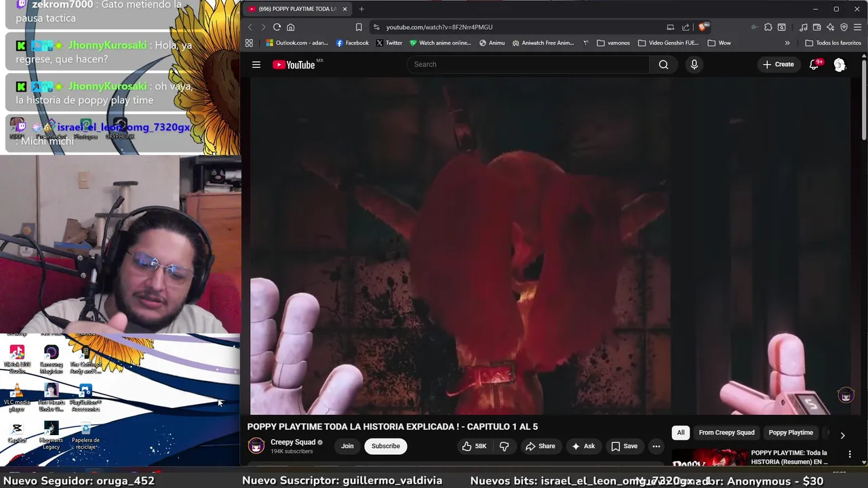
Task: Reload the page with the refresh icon
Action: click(x=277, y=27)
